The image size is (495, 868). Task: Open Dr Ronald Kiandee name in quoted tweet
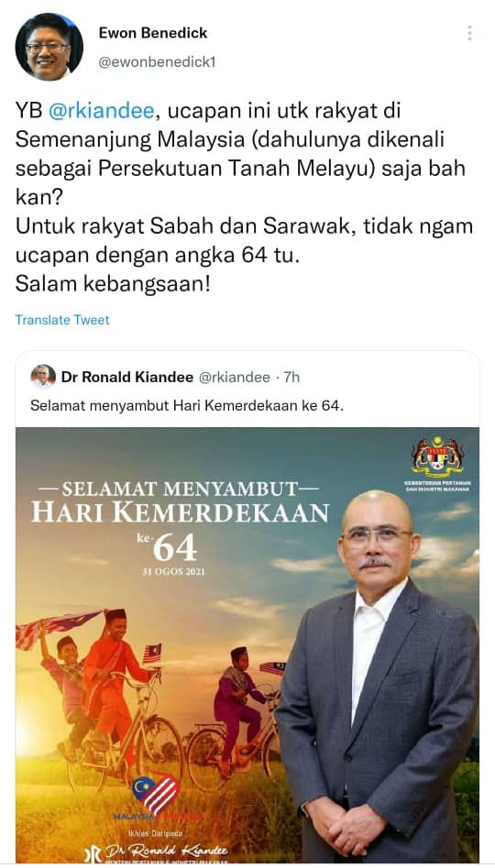(x=126, y=378)
